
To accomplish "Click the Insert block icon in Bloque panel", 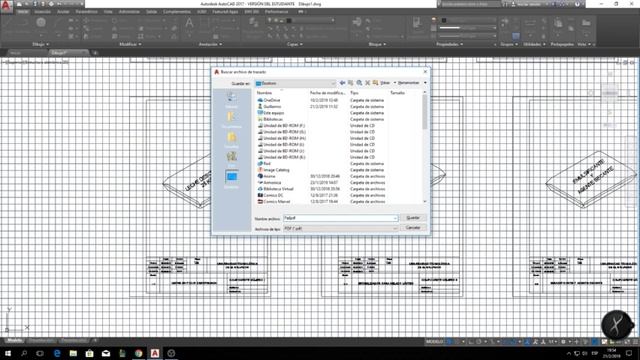I will pos(357,22).
